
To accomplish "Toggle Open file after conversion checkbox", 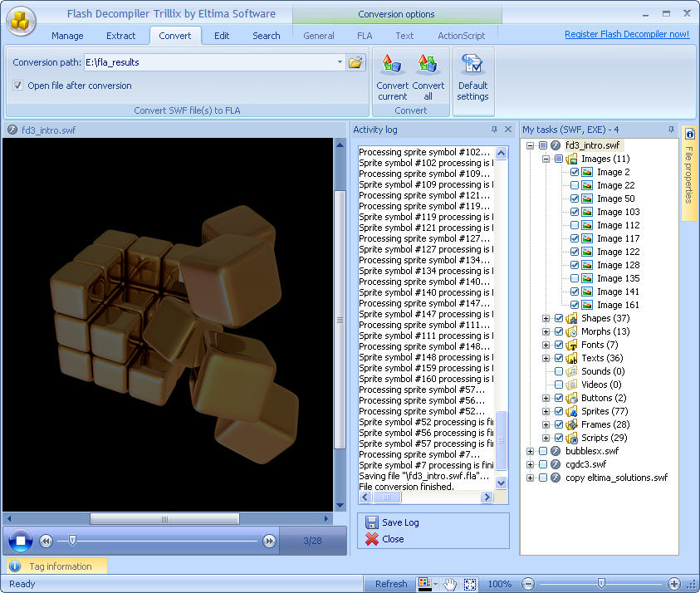I will click(x=18, y=86).
